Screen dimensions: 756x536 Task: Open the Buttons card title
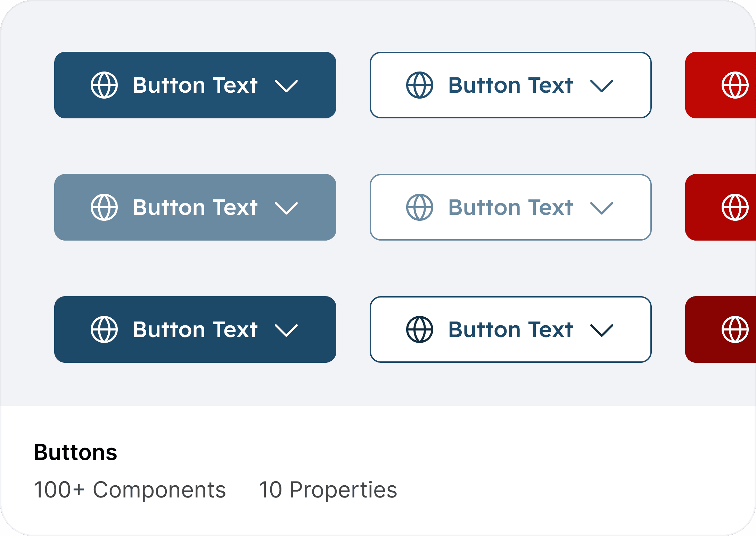75,452
